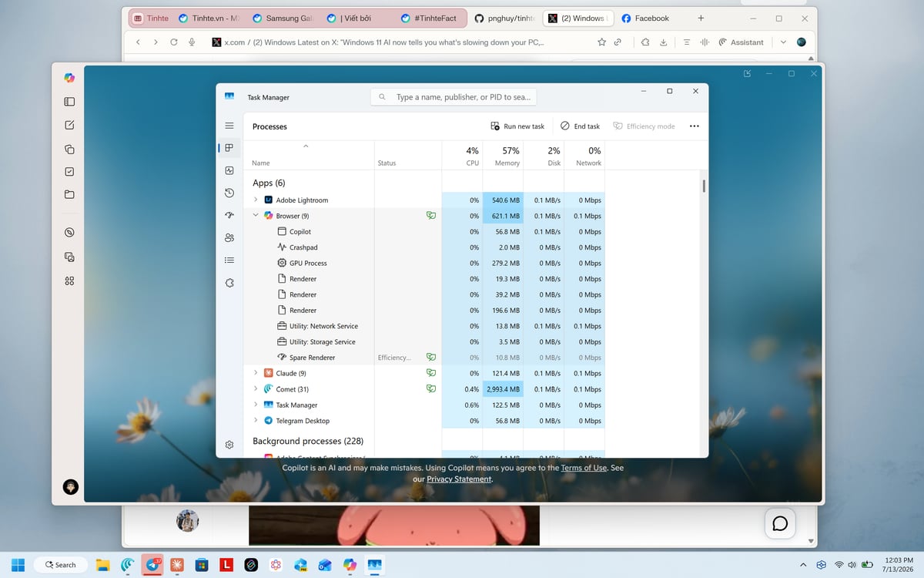The width and height of the screenshot is (924, 578).
Task: Open Performance tab in Task Manager sidebar
Action: pyautogui.click(x=229, y=170)
